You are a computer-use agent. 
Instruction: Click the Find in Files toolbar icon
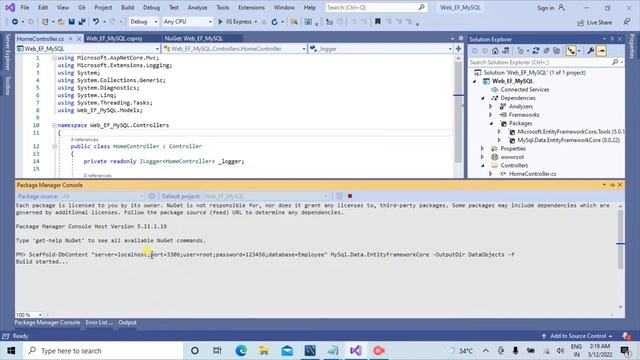tap(294, 22)
